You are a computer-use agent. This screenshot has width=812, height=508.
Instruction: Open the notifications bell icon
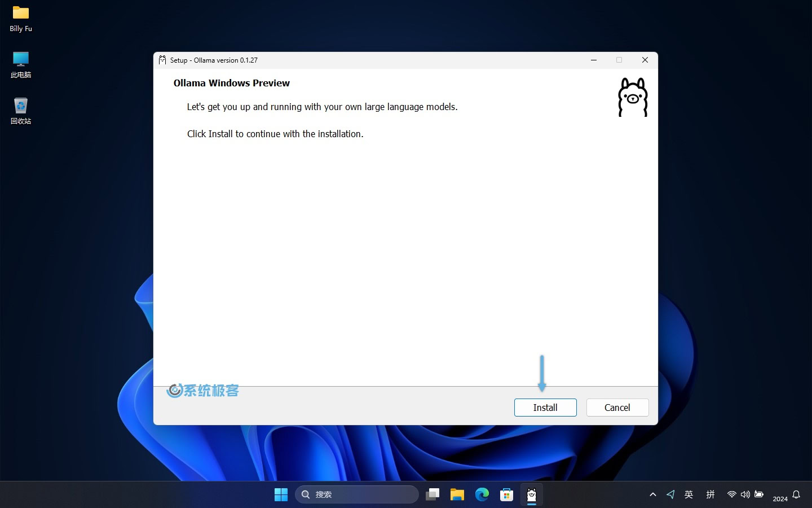coord(796,494)
